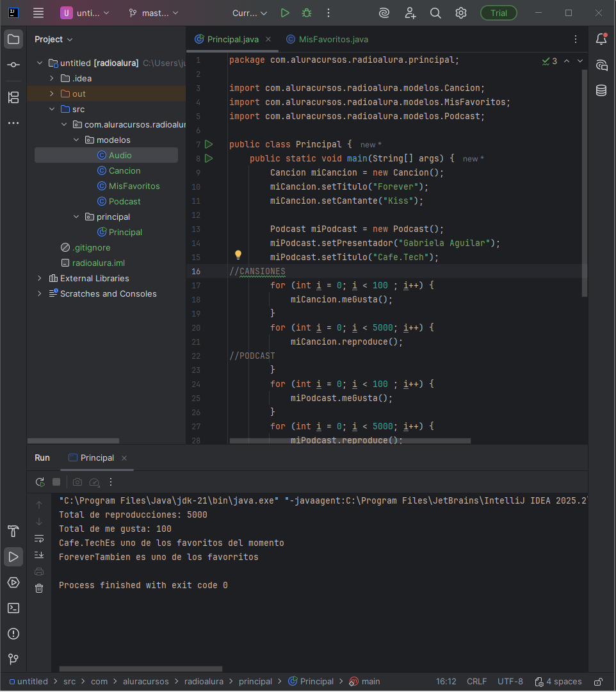Start debugging with the bug icon
This screenshot has height=692, width=616.
307,13
